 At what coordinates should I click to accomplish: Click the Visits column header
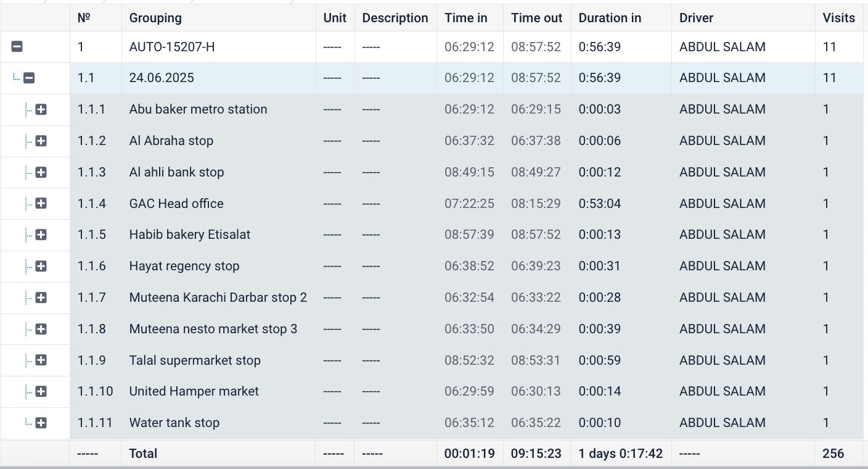click(838, 18)
